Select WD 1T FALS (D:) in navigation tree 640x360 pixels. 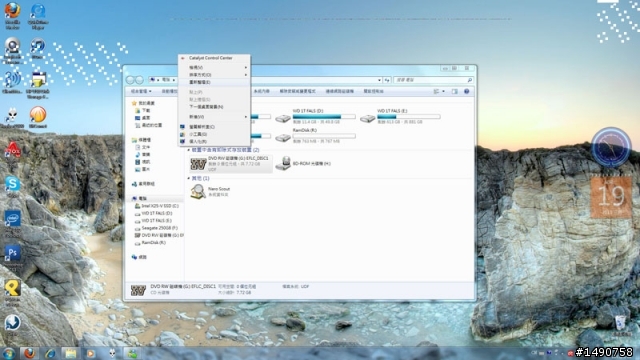tap(154, 213)
